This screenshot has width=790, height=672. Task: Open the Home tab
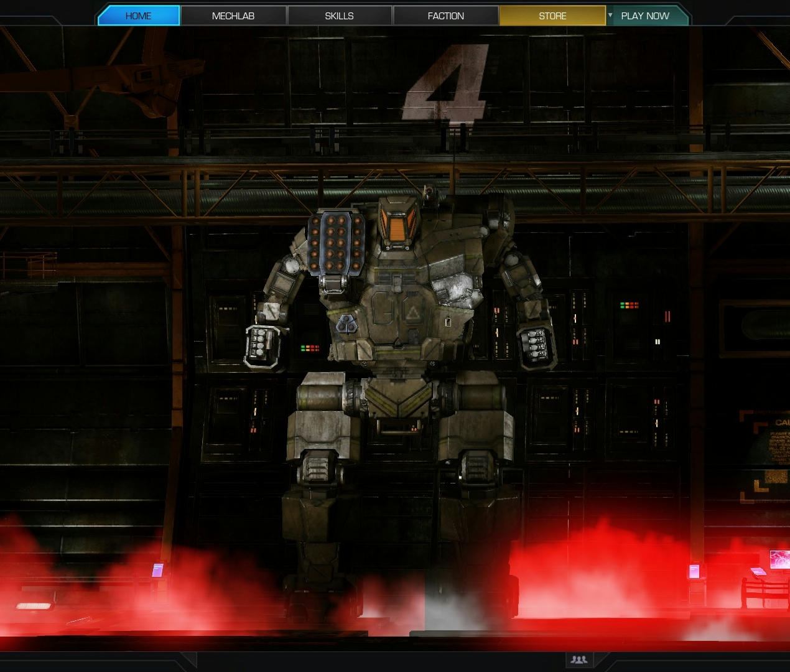(x=139, y=16)
